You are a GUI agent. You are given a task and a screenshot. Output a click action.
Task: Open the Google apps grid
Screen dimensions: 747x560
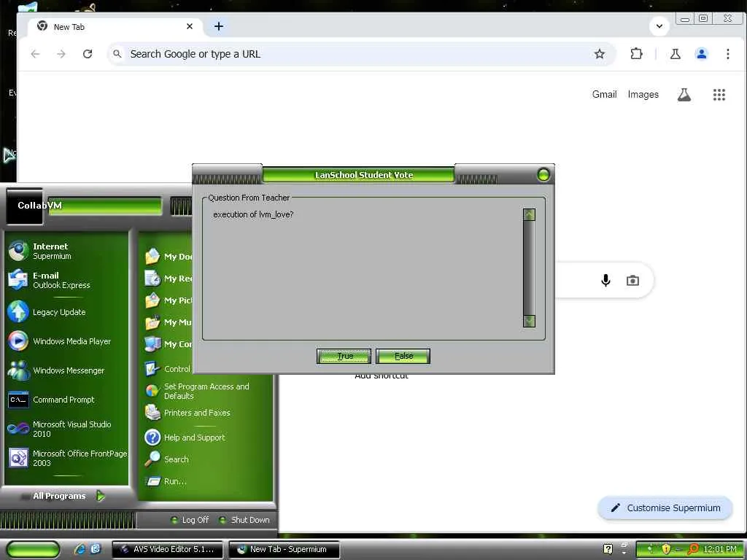click(719, 95)
